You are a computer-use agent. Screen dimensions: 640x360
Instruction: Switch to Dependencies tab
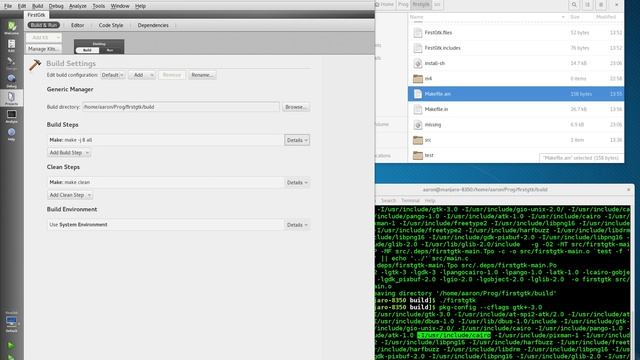[x=153, y=25]
